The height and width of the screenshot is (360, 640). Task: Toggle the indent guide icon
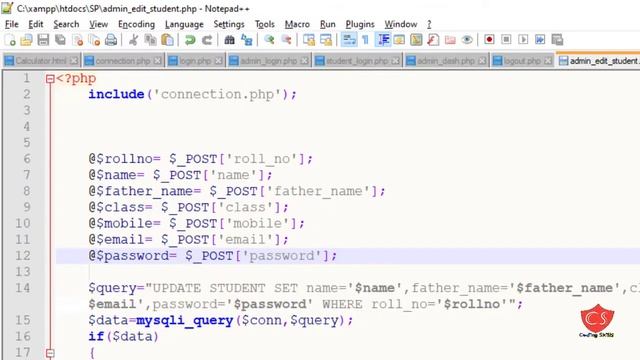[382, 40]
